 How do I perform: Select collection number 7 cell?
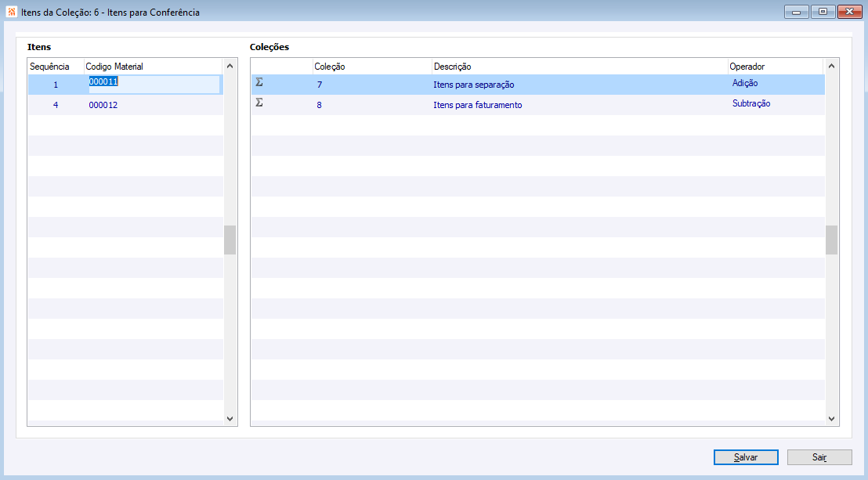click(320, 85)
